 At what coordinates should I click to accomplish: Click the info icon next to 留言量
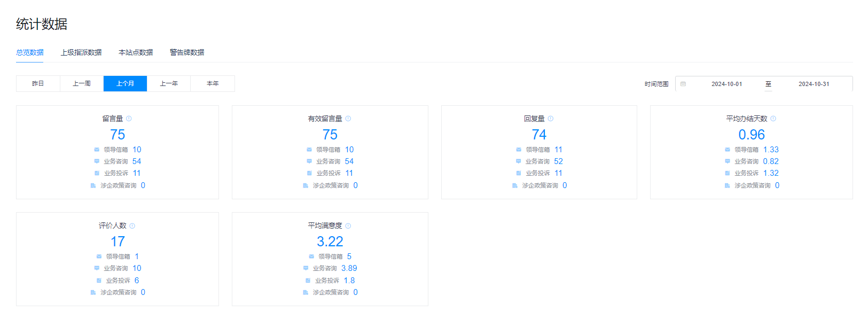tap(129, 119)
